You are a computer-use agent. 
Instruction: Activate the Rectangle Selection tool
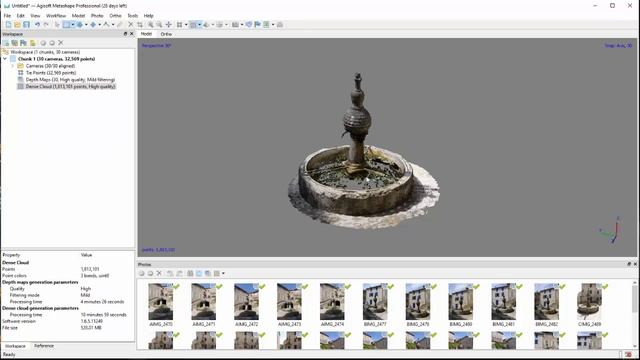pos(66,25)
